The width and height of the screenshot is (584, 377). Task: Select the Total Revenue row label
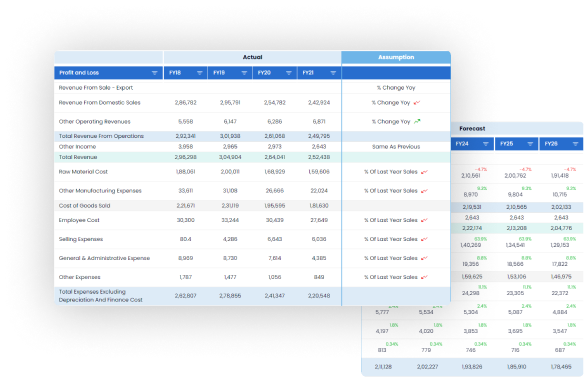(78, 157)
